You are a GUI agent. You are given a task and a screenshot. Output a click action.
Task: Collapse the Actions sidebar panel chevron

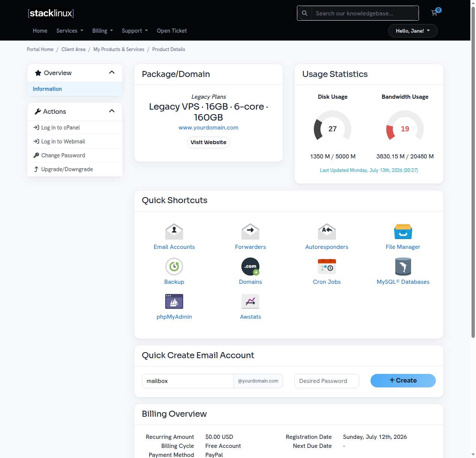coord(111,111)
